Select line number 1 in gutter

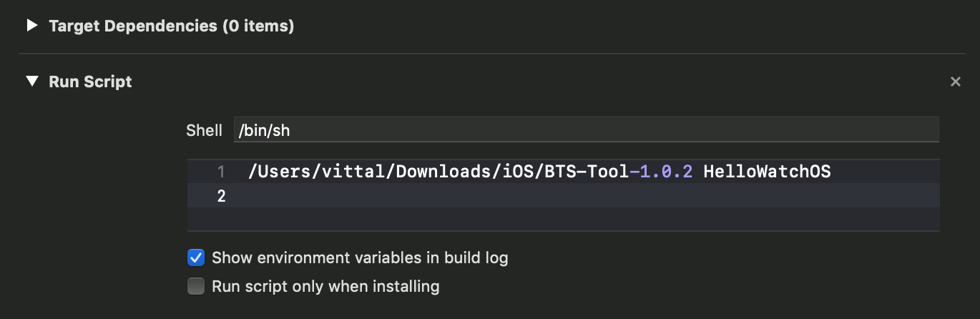pyautogui.click(x=221, y=172)
